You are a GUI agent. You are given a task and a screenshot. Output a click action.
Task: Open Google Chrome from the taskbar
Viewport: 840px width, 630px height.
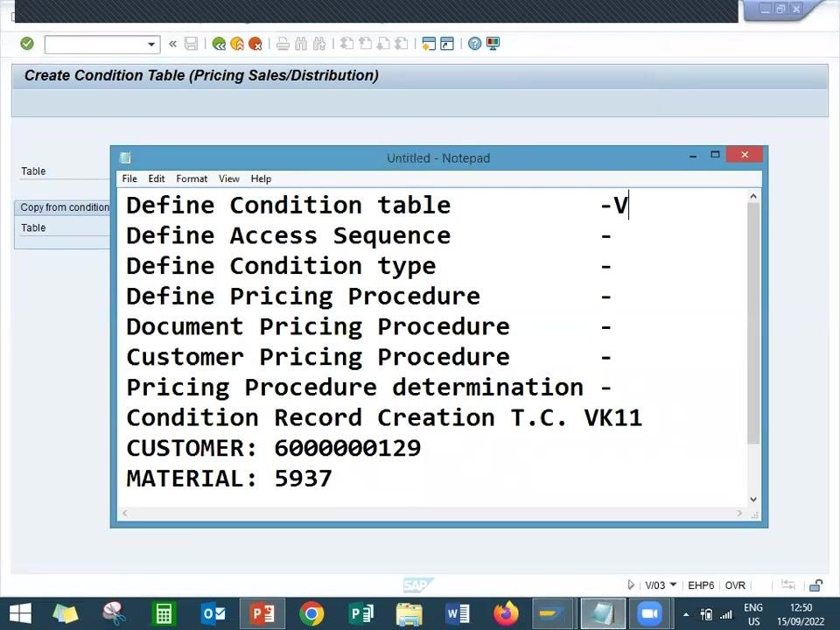pos(311,614)
